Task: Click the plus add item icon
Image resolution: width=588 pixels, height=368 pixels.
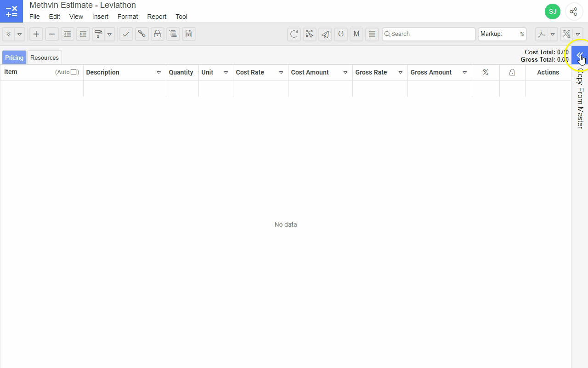Action: coord(36,34)
